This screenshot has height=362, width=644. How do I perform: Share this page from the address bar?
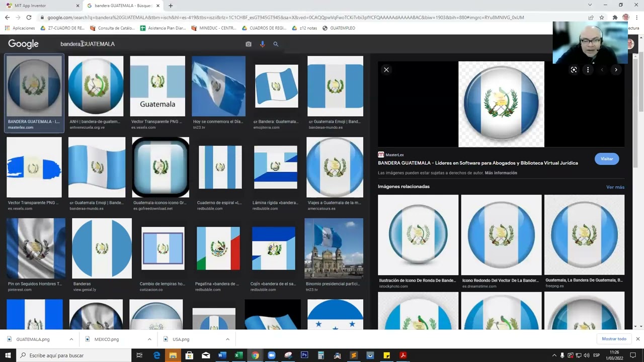click(591, 17)
